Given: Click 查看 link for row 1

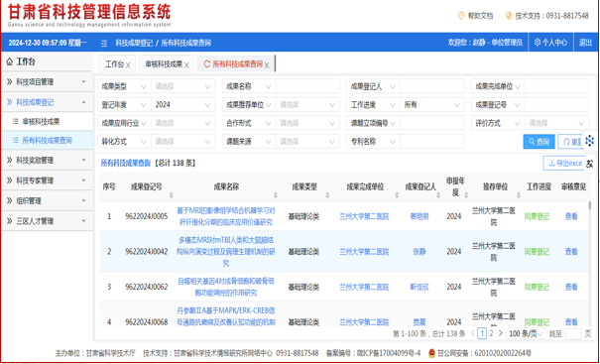Looking at the screenshot, I should pos(571,216).
